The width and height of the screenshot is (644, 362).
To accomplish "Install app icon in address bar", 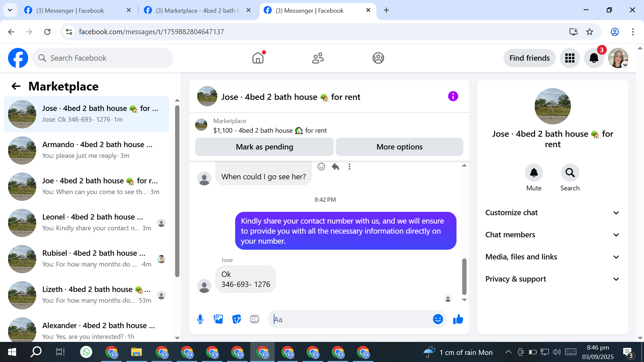I will pyautogui.click(x=573, y=32).
